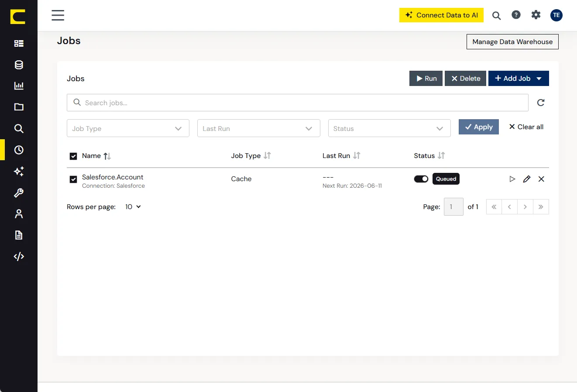Go to first page
This screenshot has height=392, width=577.
(x=494, y=207)
